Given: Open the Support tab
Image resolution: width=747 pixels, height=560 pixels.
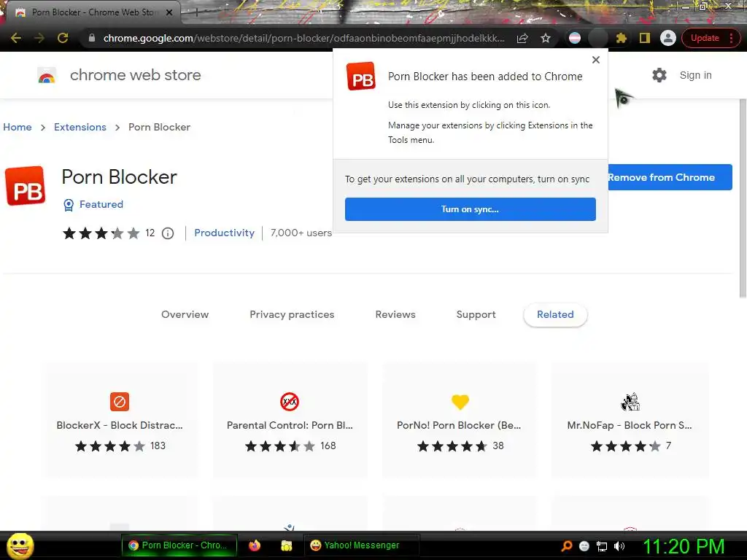Looking at the screenshot, I should (476, 314).
